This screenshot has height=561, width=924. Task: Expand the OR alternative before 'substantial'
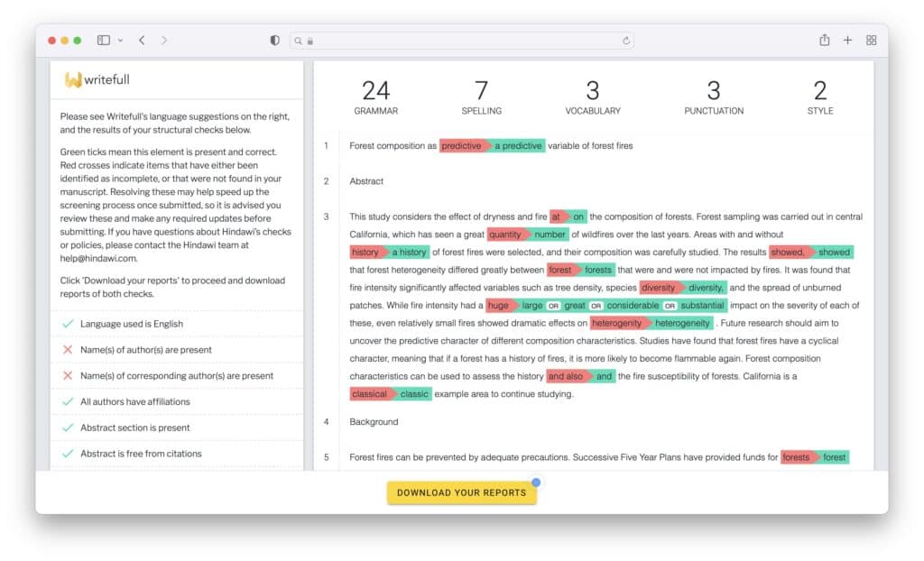tap(670, 305)
